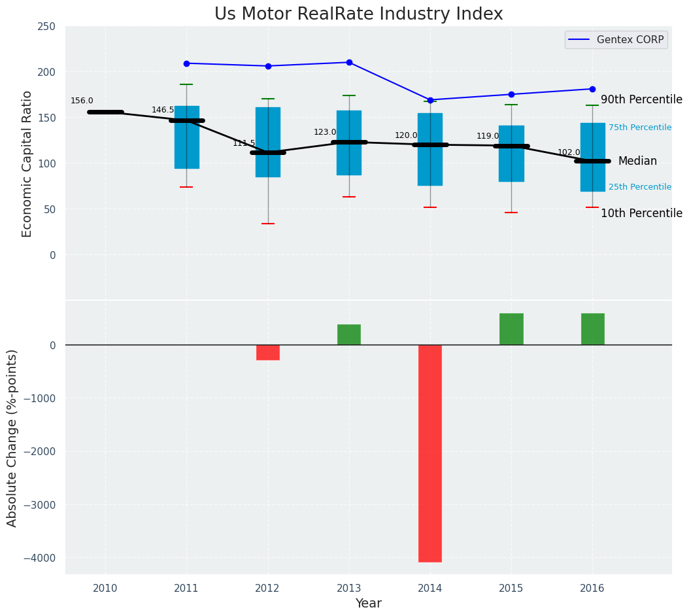
Task: Select the 75th Percentile label
Action: [x=639, y=128]
